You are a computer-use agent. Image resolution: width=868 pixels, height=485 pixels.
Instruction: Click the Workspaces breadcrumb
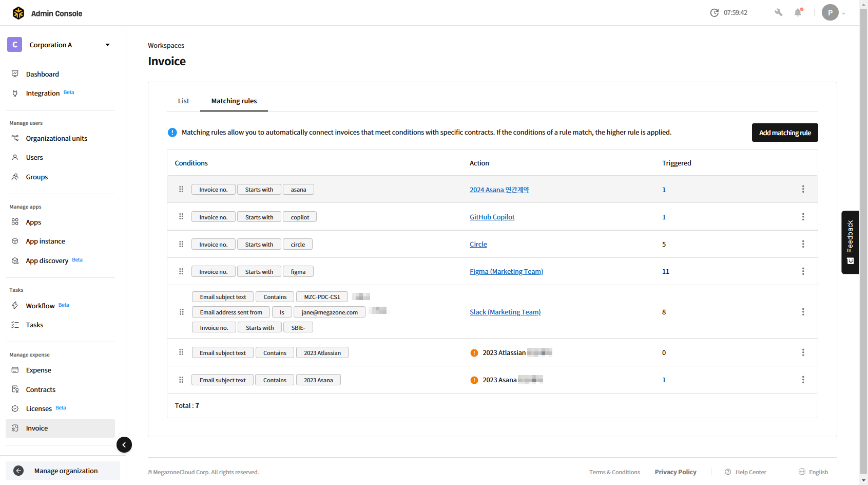click(x=166, y=45)
